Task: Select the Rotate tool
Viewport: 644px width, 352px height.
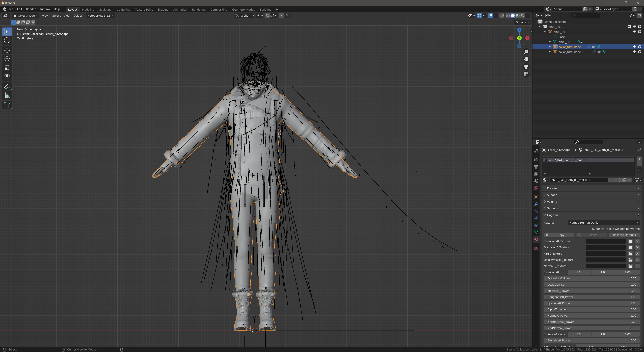Action: pyautogui.click(x=7, y=59)
